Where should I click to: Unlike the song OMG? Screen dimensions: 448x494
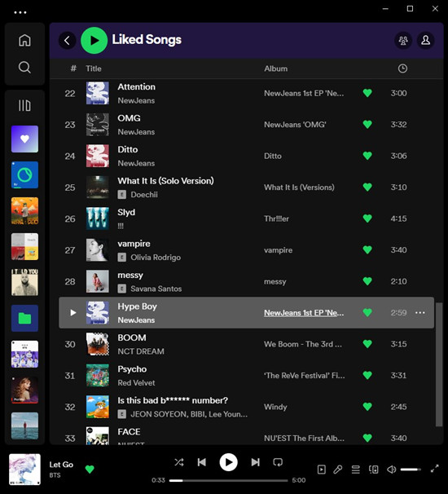click(x=367, y=125)
